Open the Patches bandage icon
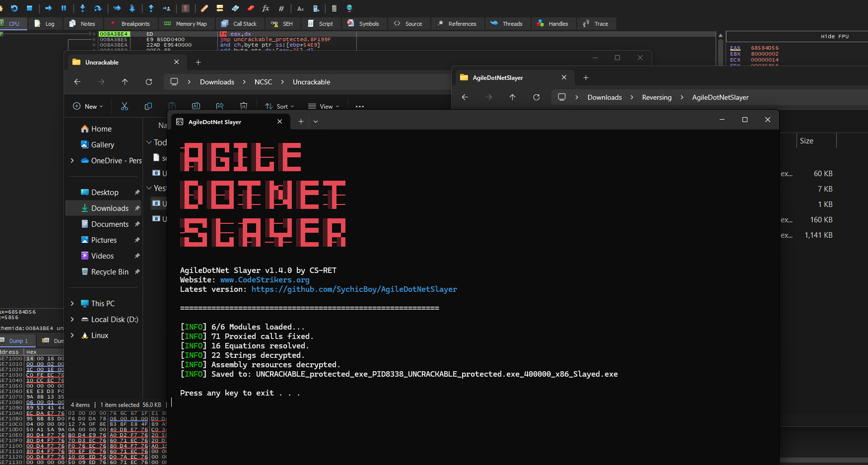This screenshot has height=465, width=868. (x=204, y=8)
